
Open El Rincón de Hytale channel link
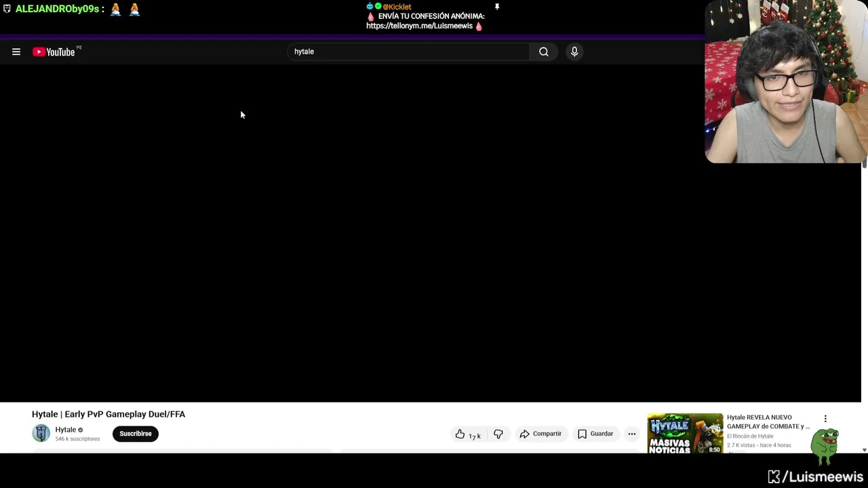coord(750,436)
